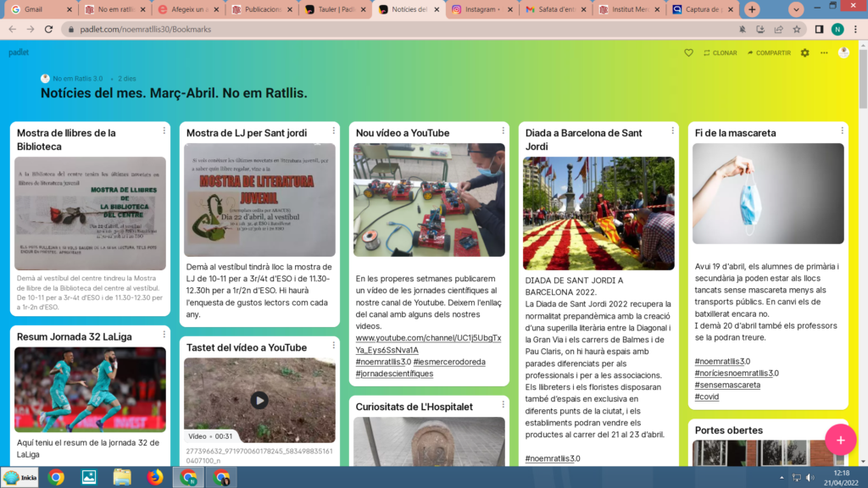Play the Tastet del vídeo a YouTube video

259,400
